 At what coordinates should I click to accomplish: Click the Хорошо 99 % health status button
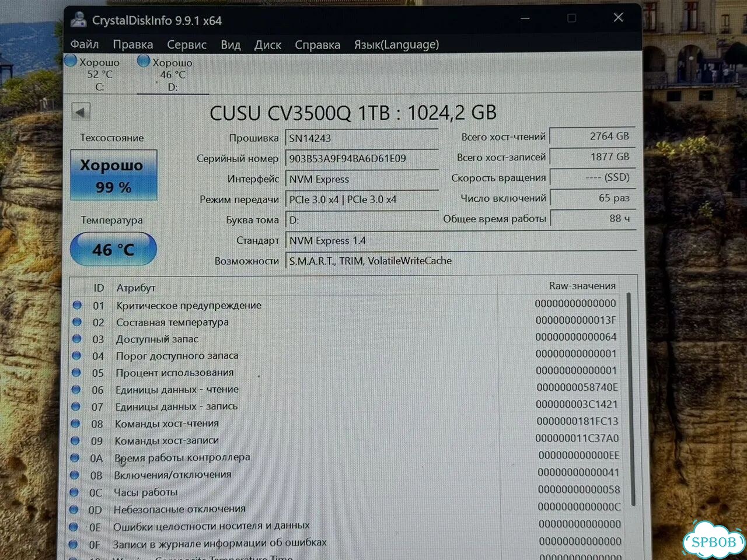click(114, 175)
